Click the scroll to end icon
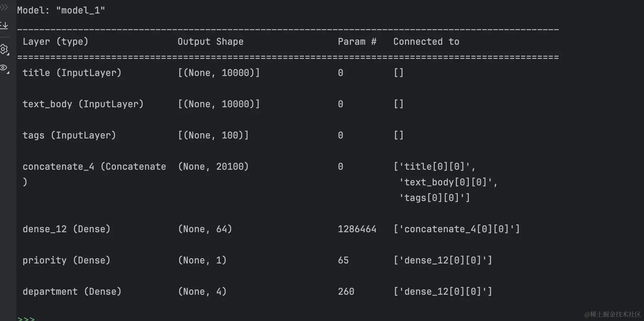644x321 pixels. click(x=4, y=26)
